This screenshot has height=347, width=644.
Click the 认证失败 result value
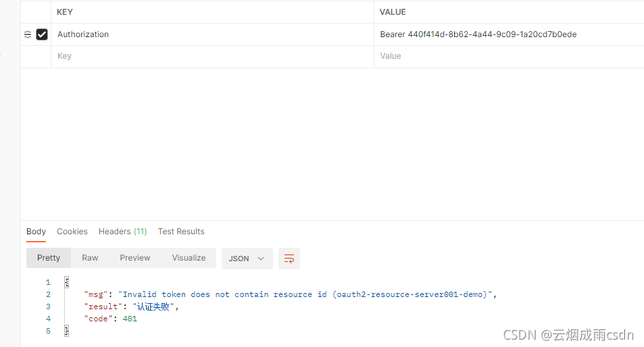[x=153, y=306]
